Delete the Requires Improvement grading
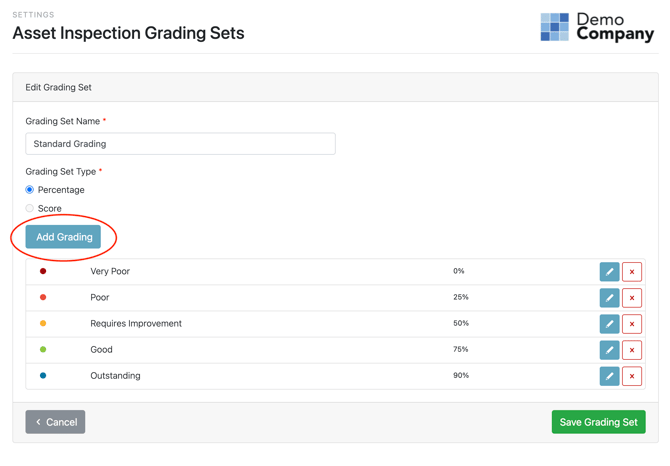670x466 pixels. point(632,324)
